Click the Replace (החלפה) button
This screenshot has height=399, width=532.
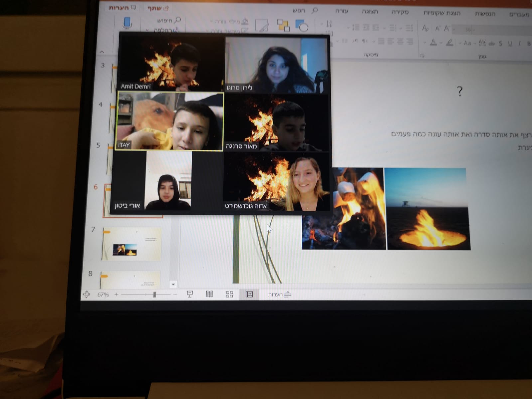coord(167,30)
